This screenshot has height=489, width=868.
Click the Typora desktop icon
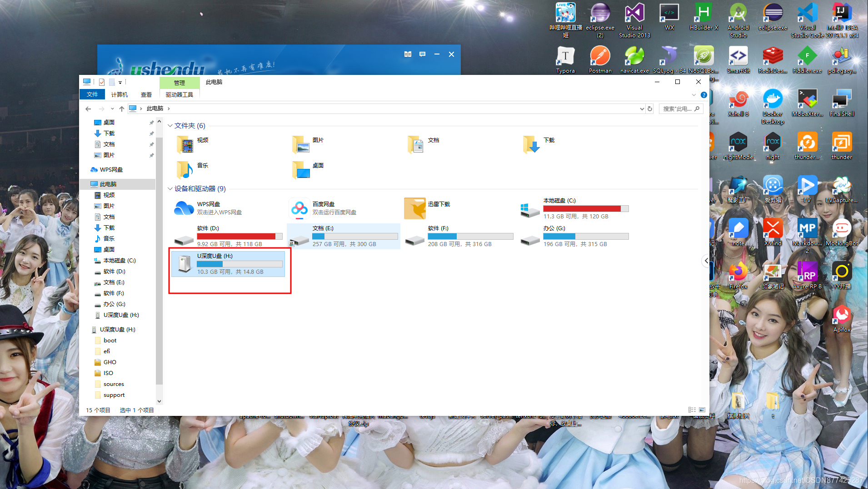(x=565, y=59)
